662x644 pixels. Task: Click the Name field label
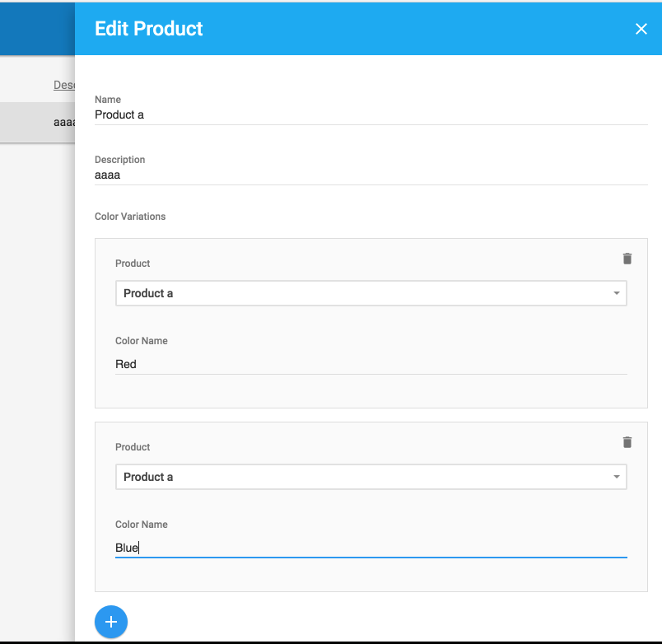click(108, 100)
